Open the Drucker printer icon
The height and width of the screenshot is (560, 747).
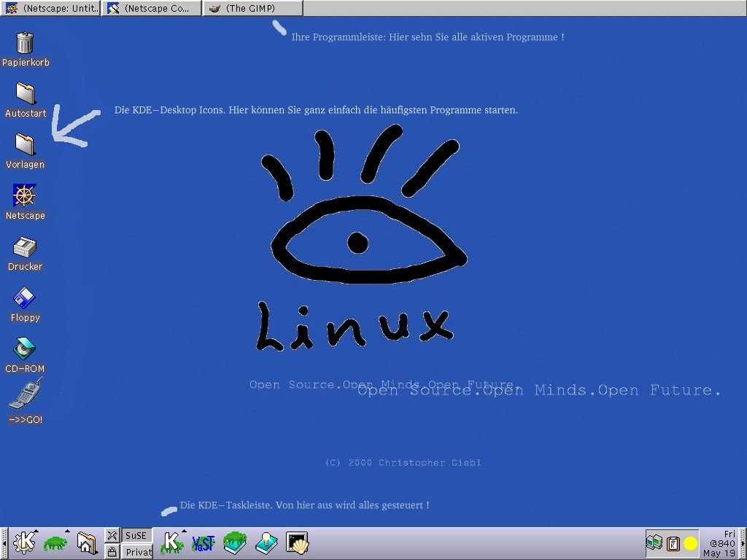pyautogui.click(x=25, y=246)
